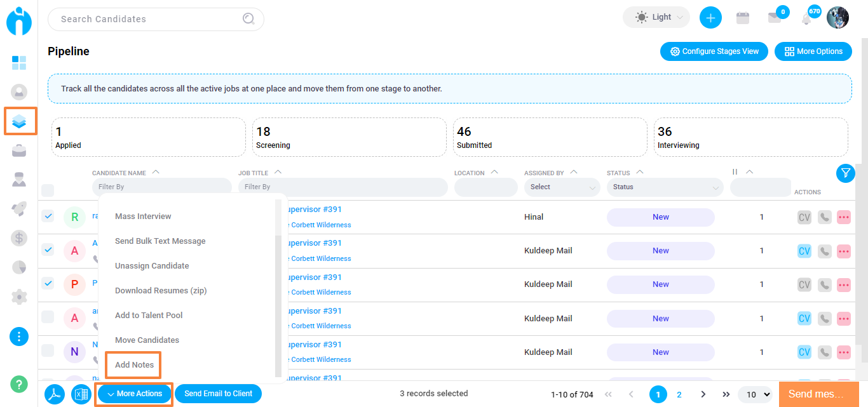Uncheck the checkbox for candidate P row
The image size is (868, 407).
[48, 283]
